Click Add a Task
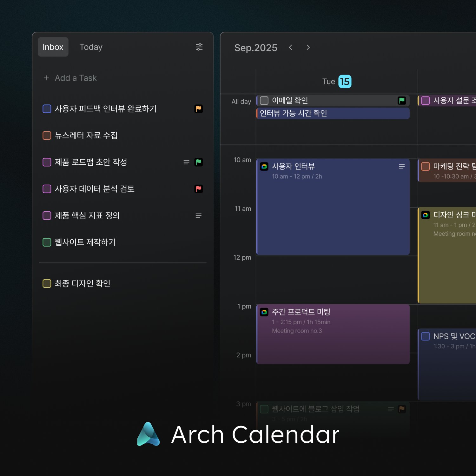Screen dimensions: 476x476 click(x=75, y=78)
